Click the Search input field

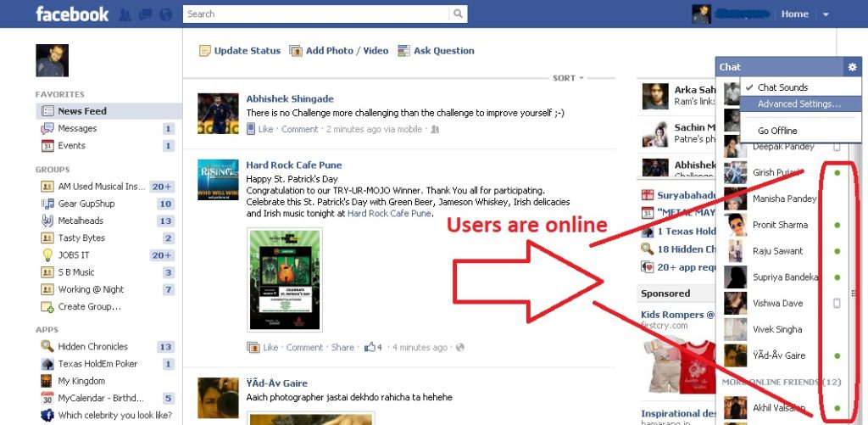[316, 14]
